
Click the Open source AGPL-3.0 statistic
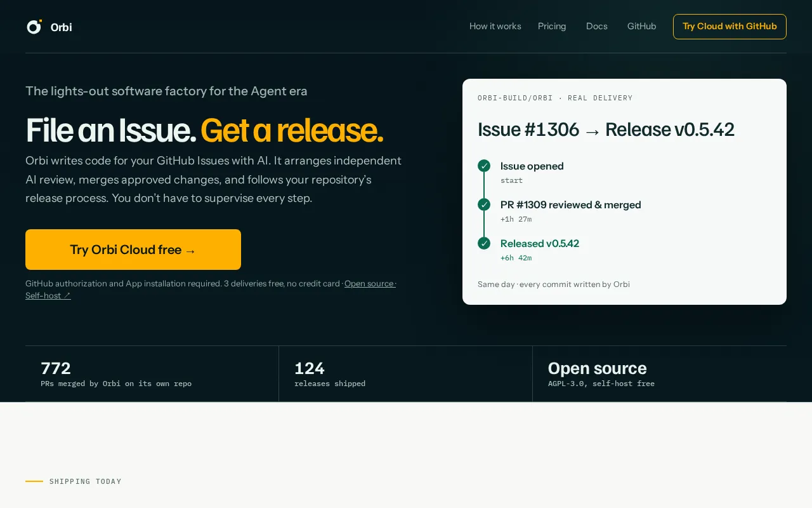click(x=660, y=374)
